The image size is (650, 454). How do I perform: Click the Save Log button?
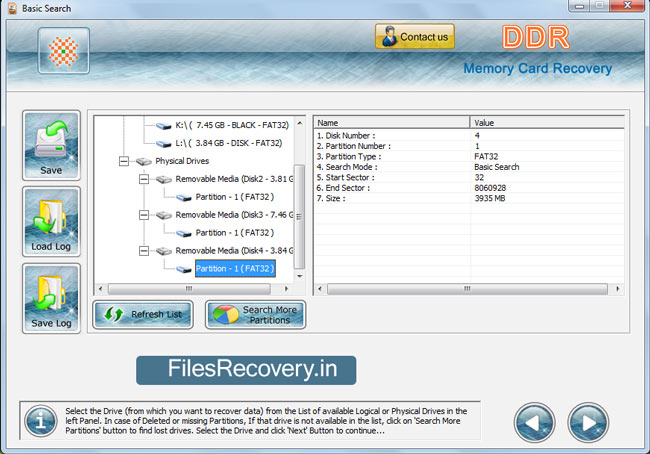click(x=51, y=298)
